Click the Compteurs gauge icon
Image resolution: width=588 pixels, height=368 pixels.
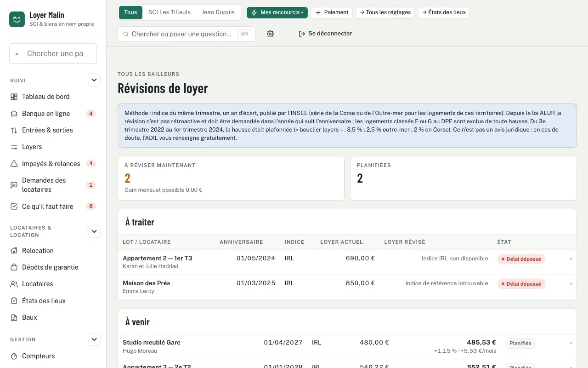coord(14,356)
